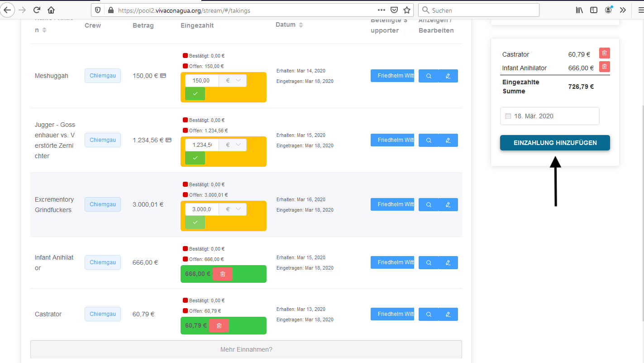Click the date field showing 18. Mär. 2020
The image size is (644, 363).
coord(549,116)
